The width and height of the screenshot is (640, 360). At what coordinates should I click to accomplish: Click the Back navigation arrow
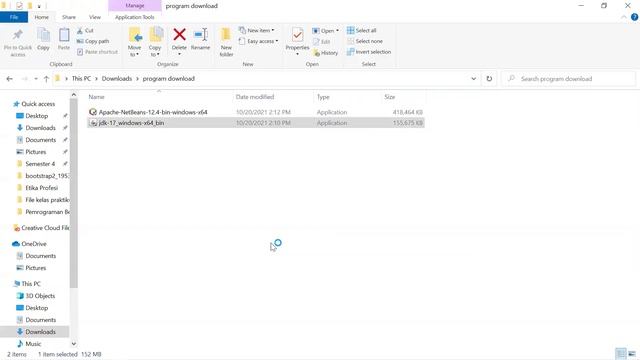tap(10, 79)
